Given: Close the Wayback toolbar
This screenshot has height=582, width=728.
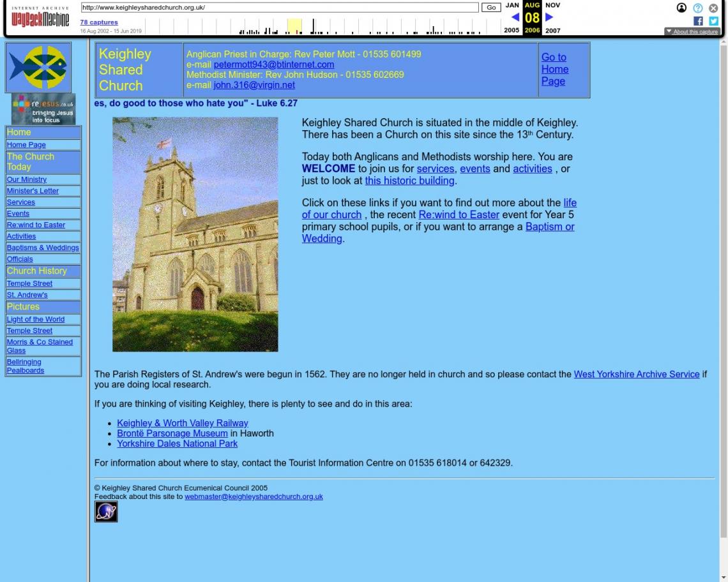Looking at the screenshot, I should [713, 8].
